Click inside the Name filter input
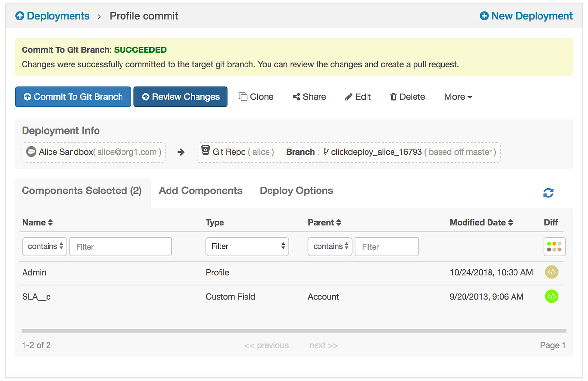This screenshot has height=381, width=588. [x=120, y=246]
